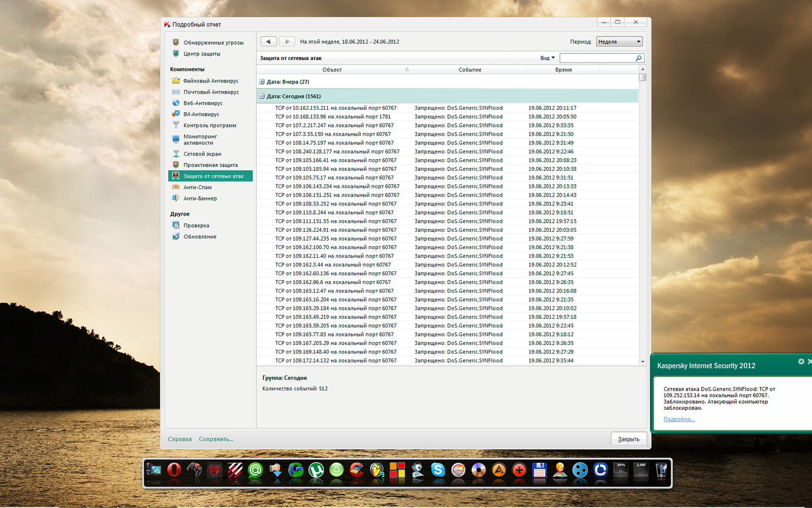This screenshot has width=812, height=508.
Task: Select row TCP от 109.165.49.219
Action: point(448,317)
